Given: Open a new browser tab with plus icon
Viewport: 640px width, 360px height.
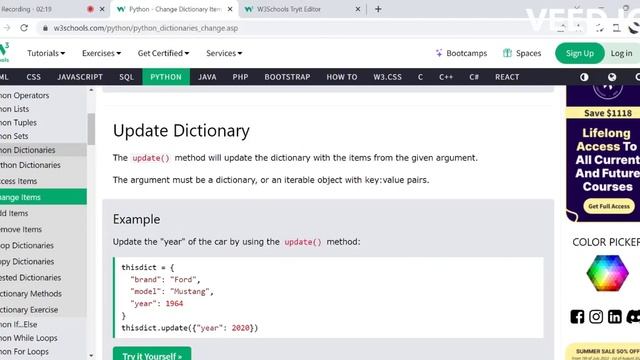Looking at the screenshot, I should 378,9.
